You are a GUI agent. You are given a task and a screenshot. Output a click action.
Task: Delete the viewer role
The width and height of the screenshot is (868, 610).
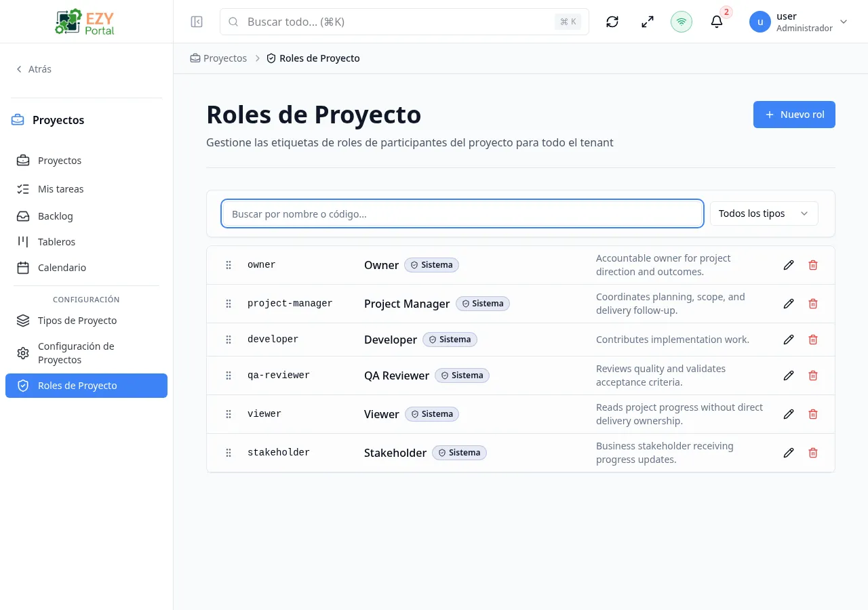click(x=813, y=414)
